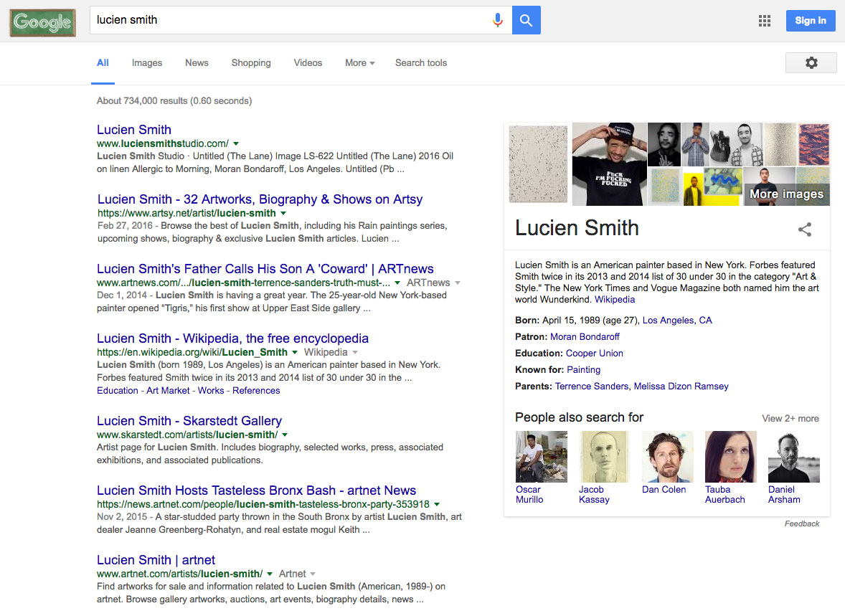This screenshot has height=616, width=845.
Task: Open the Artsy artworks and biography result
Action: tap(260, 199)
